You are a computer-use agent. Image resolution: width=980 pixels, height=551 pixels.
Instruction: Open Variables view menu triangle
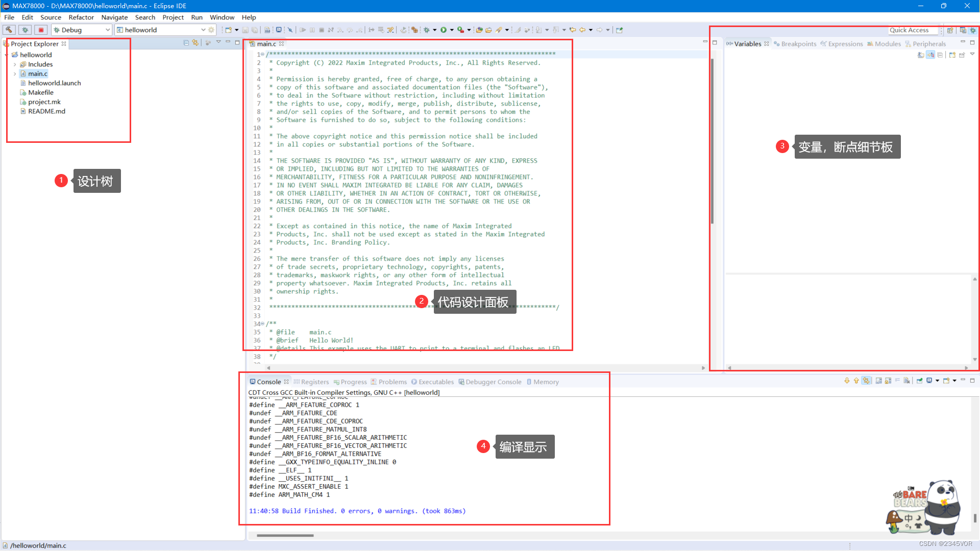(x=972, y=54)
